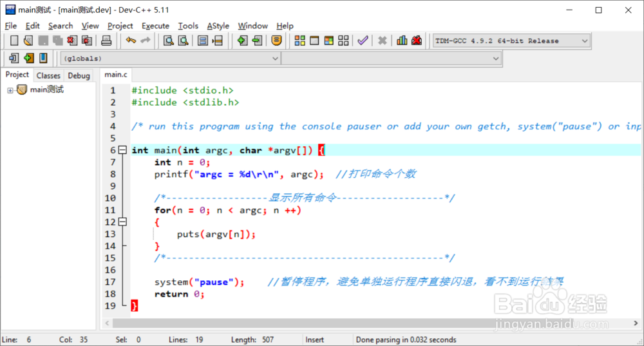
Task: Click the puts(argv[n]); statement
Action: (216, 235)
